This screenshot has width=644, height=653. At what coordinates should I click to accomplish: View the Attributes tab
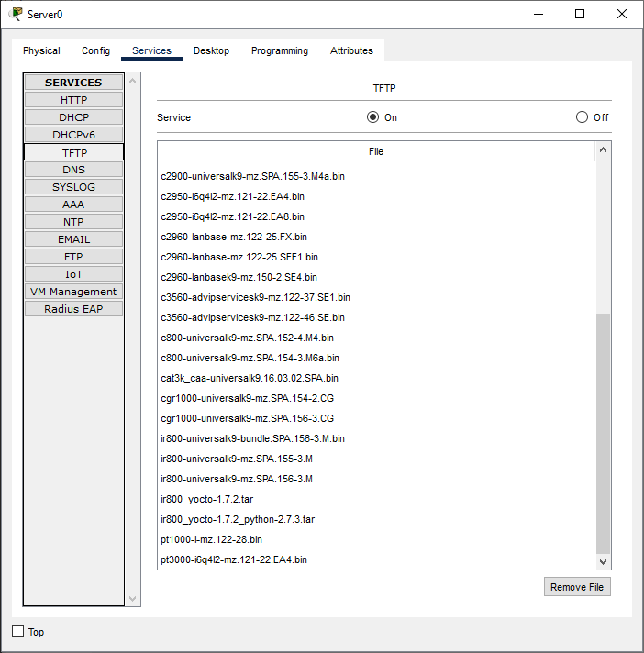point(351,50)
